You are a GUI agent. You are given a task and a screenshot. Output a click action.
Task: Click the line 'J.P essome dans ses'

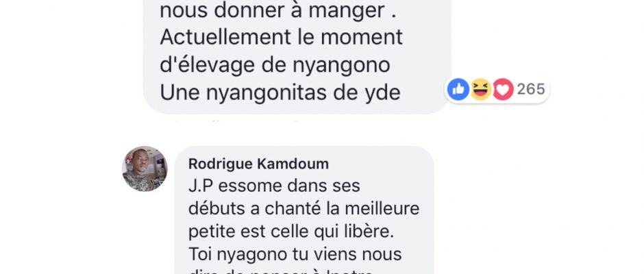point(274,186)
